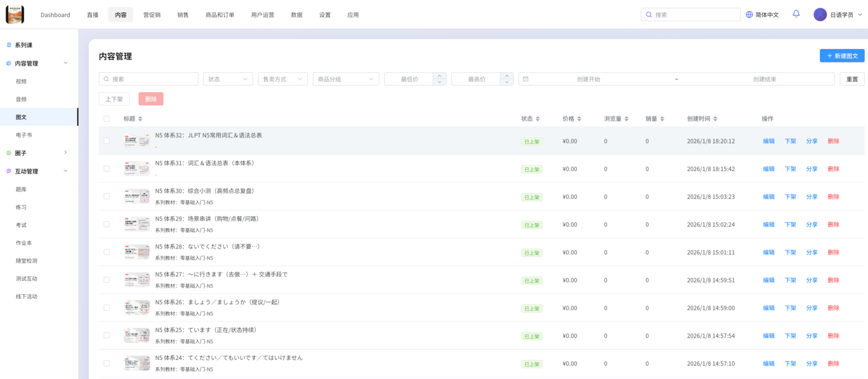Check the box for N5 体系31 row
The height and width of the screenshot is (379, 868).
click(x=106, y=168)
